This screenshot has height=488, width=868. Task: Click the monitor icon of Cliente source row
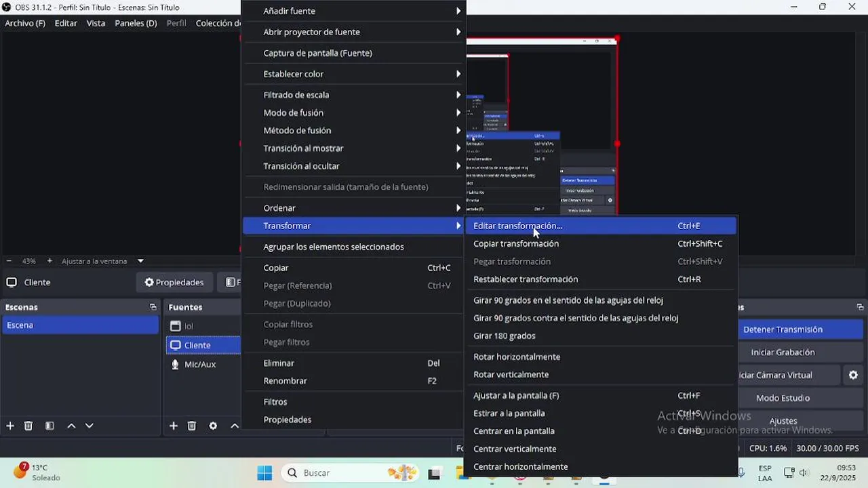click(x=176, y=345)
